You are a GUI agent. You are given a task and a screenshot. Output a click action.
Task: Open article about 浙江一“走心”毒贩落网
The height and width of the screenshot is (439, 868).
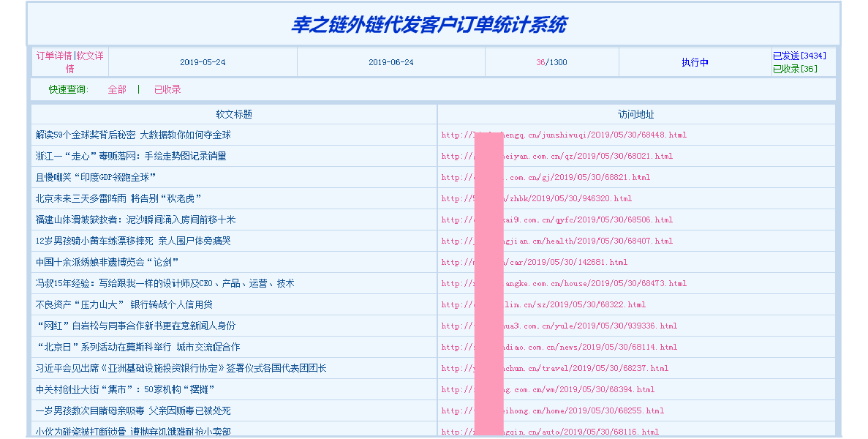[131, 156]
